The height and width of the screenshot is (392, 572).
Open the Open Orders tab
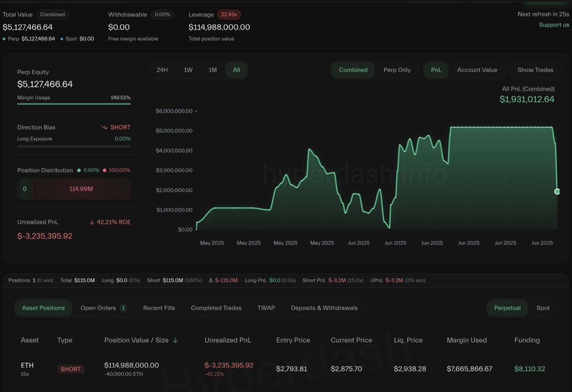[104, 308]
